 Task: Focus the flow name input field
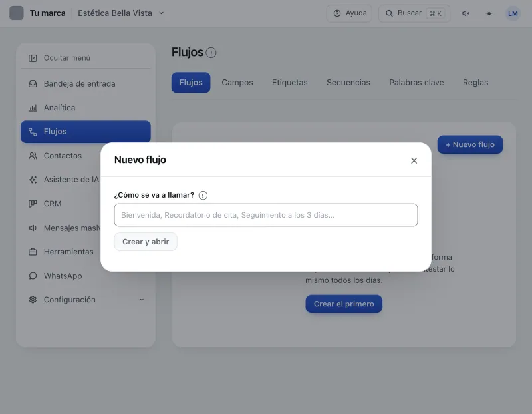[x=265, y=215]
